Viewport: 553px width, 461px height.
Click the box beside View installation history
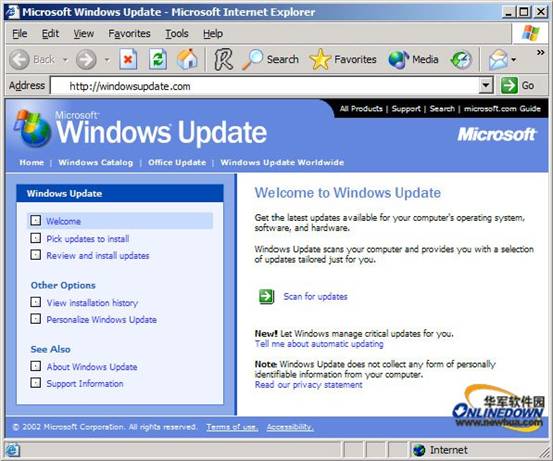35,302
